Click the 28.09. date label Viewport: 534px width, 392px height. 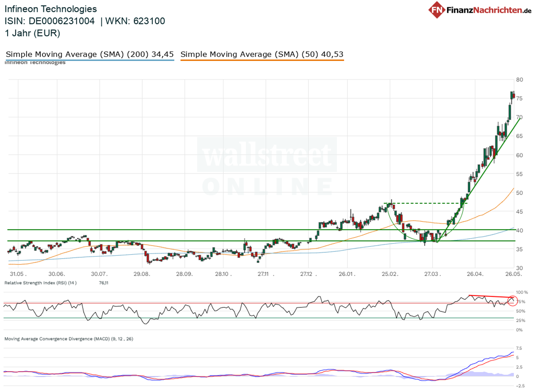pos(184,274)
